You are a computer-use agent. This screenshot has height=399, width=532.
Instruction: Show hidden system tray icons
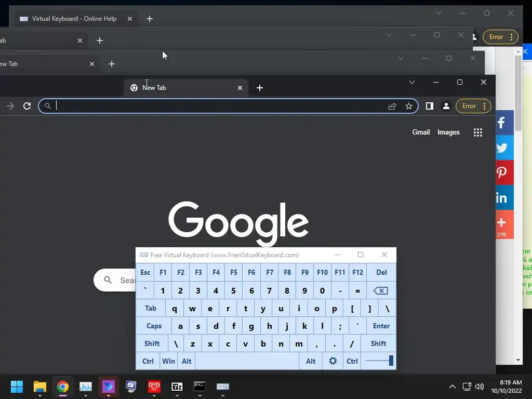(453, 387)
